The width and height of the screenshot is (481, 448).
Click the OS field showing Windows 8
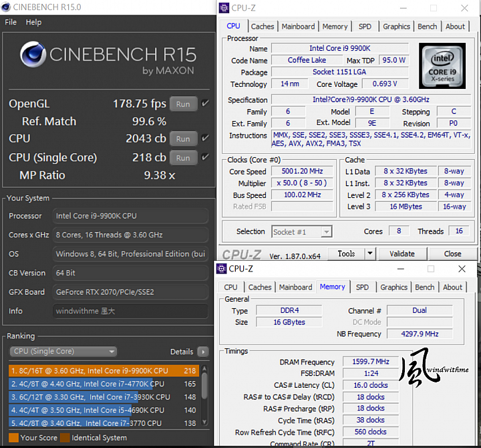130,254
